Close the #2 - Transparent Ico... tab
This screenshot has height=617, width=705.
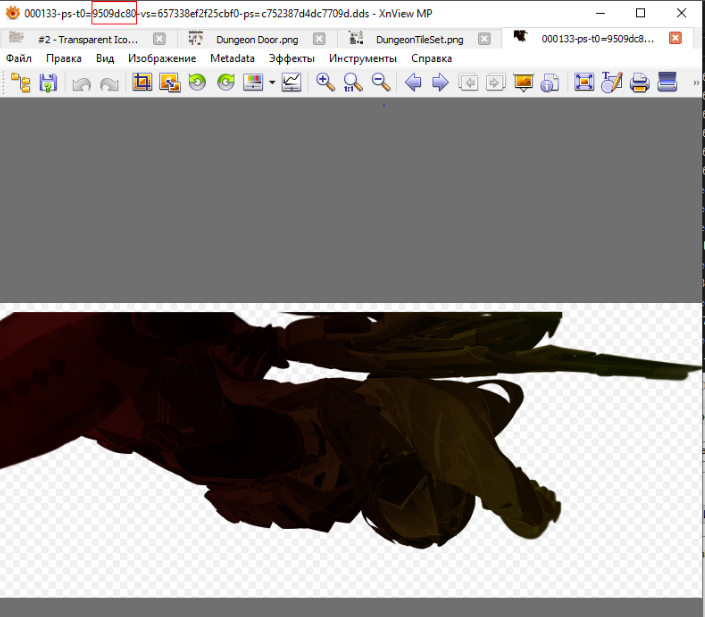click(159, 39)
